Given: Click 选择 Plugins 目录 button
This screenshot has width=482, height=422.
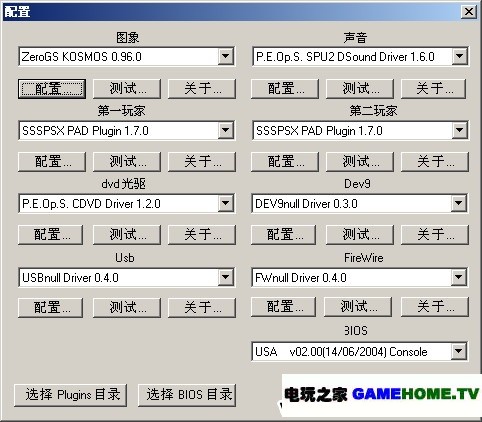Looking at the screenshot, I should coord(71,395).
